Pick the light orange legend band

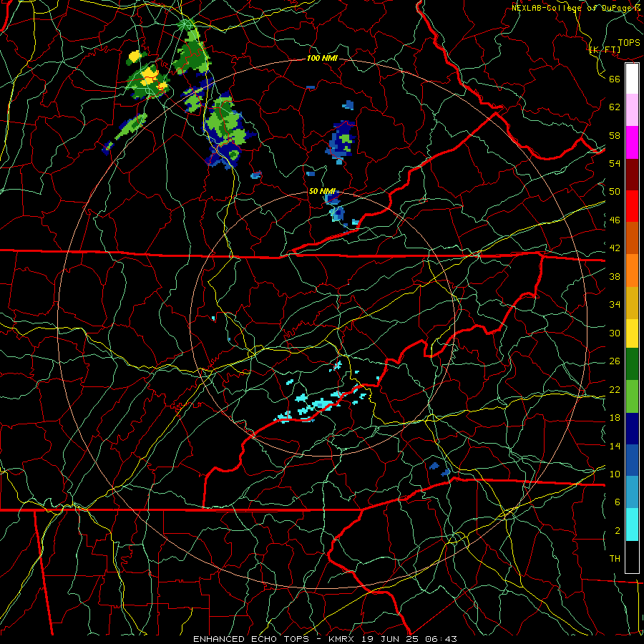[632, 270]
